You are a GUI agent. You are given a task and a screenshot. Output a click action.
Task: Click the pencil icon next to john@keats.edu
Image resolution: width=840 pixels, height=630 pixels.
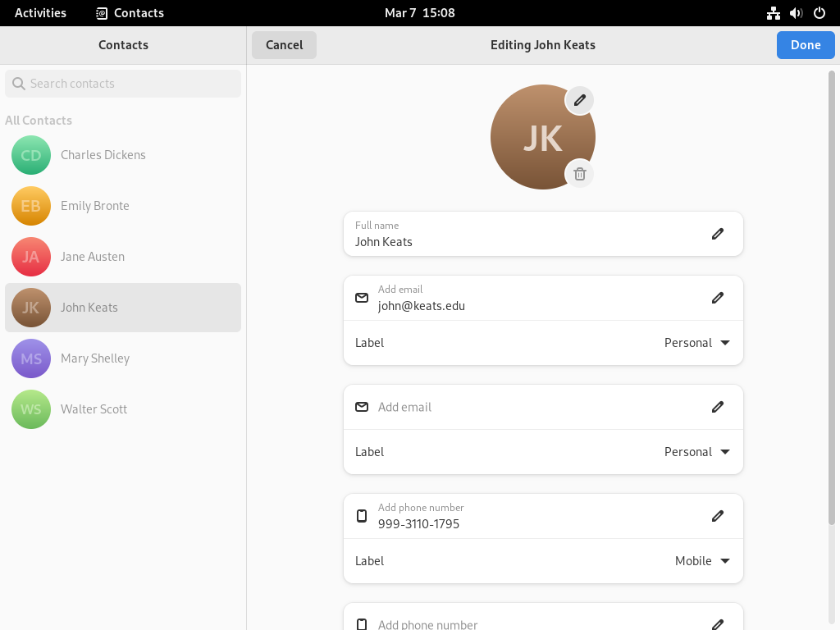coord(717,298)
